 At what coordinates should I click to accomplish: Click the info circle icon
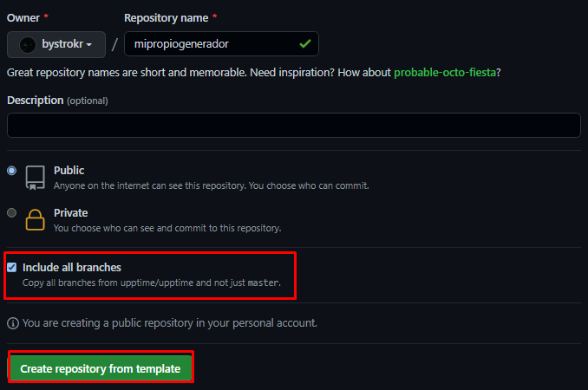[13, 323]
